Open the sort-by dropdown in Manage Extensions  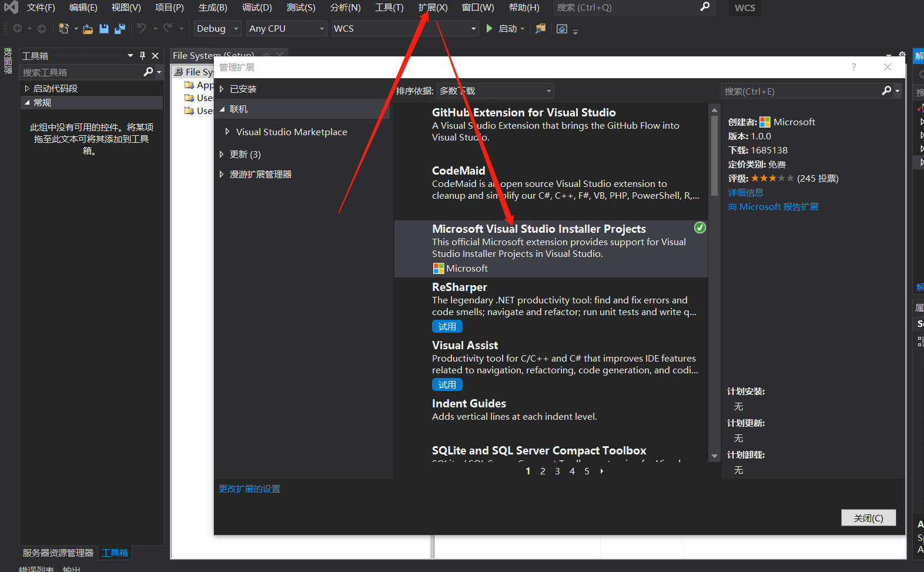click(x=496, y=91)
